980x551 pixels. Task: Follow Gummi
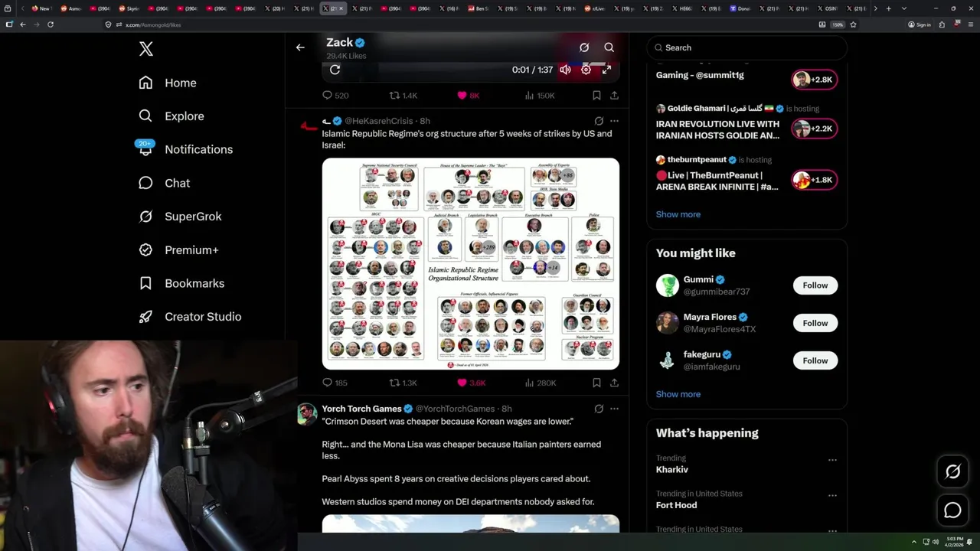[x=815, y=285]
